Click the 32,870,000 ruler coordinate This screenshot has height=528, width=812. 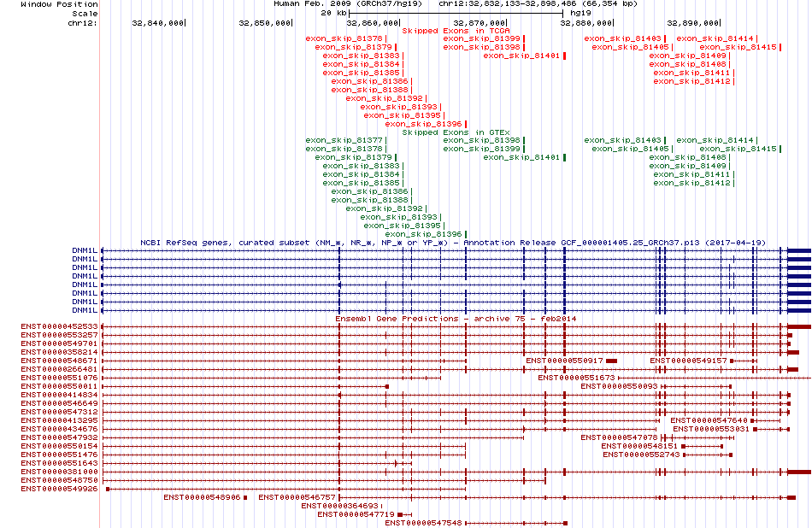click(479, 23)
